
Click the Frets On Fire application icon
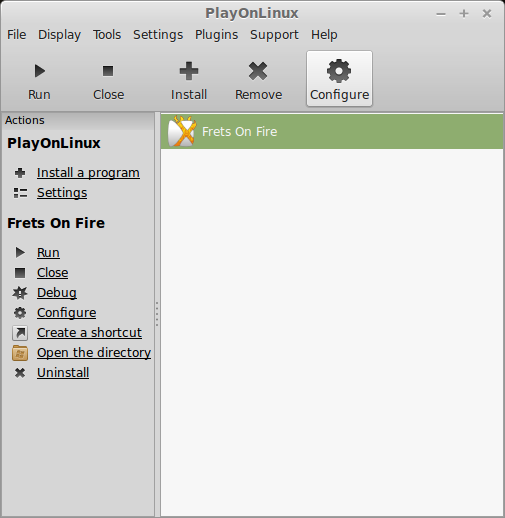coord(182,132)
